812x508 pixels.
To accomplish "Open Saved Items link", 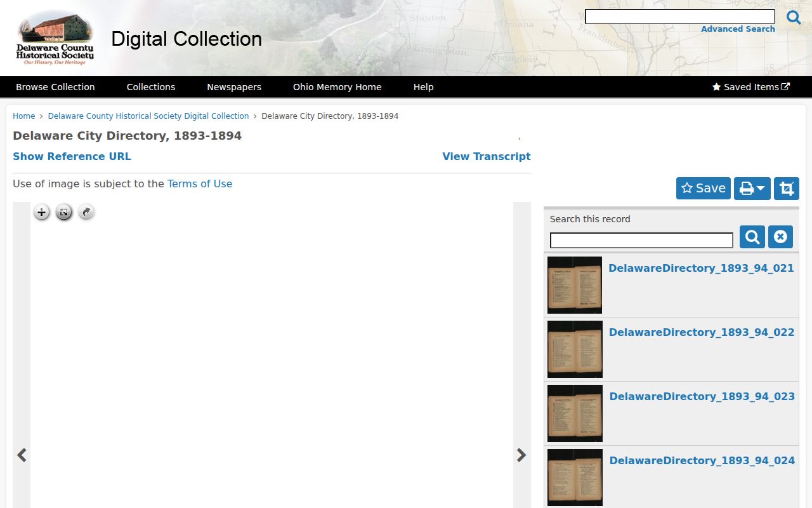I will [751, 87].
